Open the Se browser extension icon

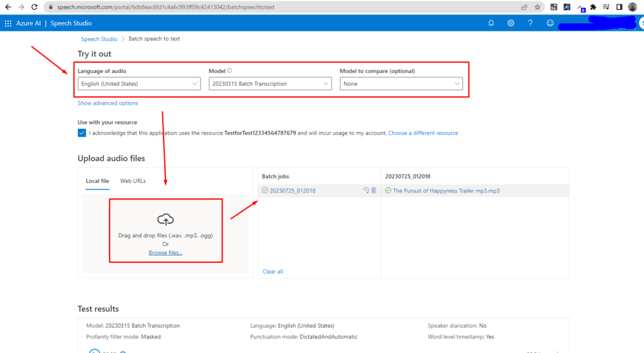click(x=553, y=7)
